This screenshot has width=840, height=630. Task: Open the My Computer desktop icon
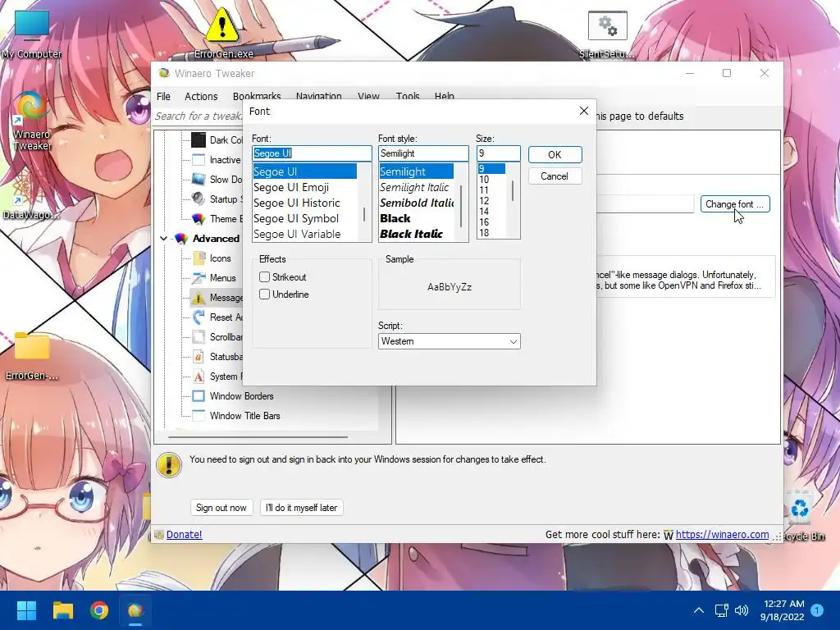[31, 32]
